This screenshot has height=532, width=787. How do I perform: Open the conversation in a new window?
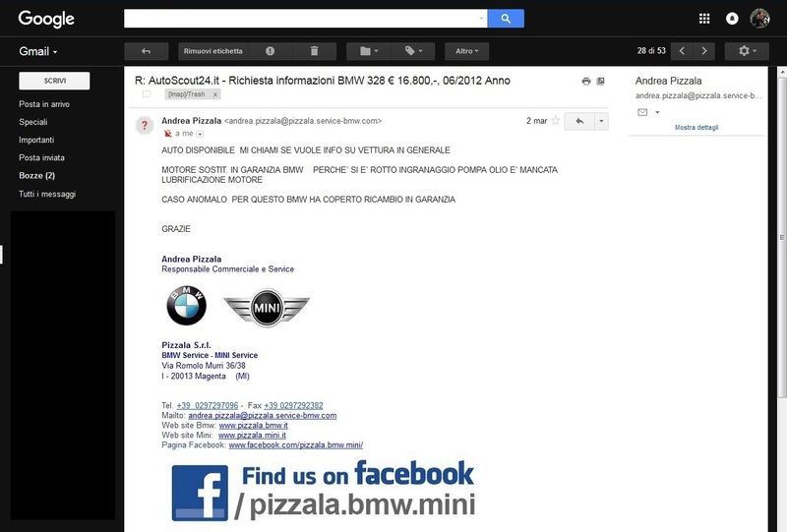(x=600, y=82)
